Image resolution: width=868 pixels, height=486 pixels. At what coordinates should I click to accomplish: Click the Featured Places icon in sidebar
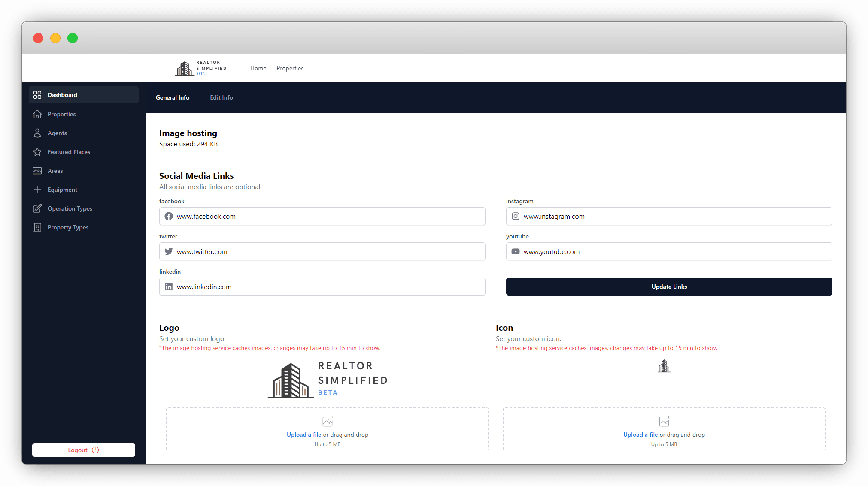tap(37, 151)
